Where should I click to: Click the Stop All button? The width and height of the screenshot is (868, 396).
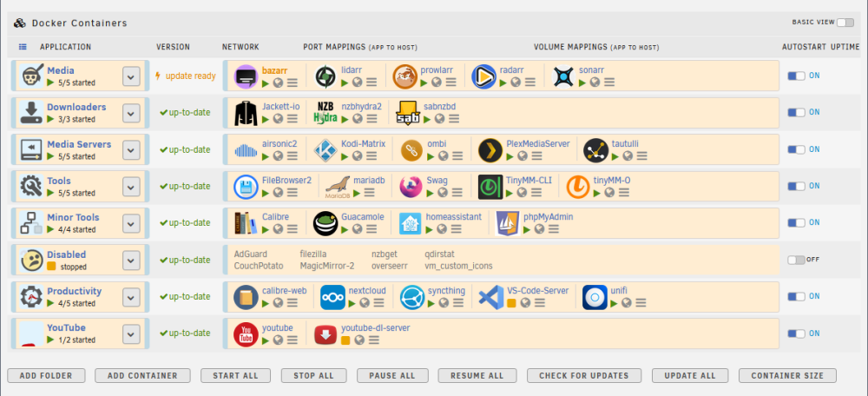point(314,375)
